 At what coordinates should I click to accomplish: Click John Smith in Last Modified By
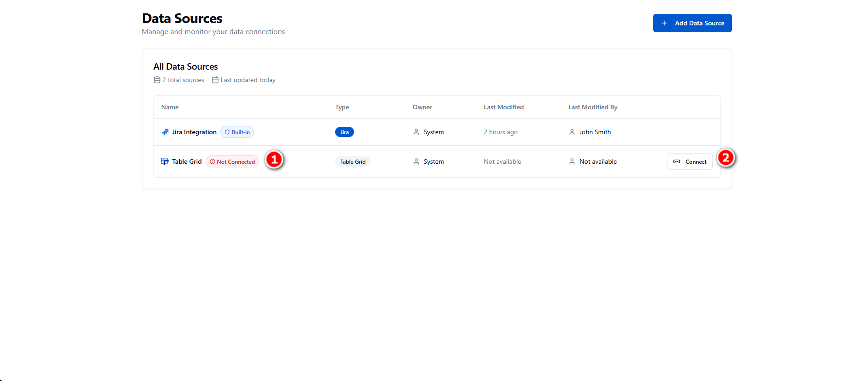coord(595,132)
